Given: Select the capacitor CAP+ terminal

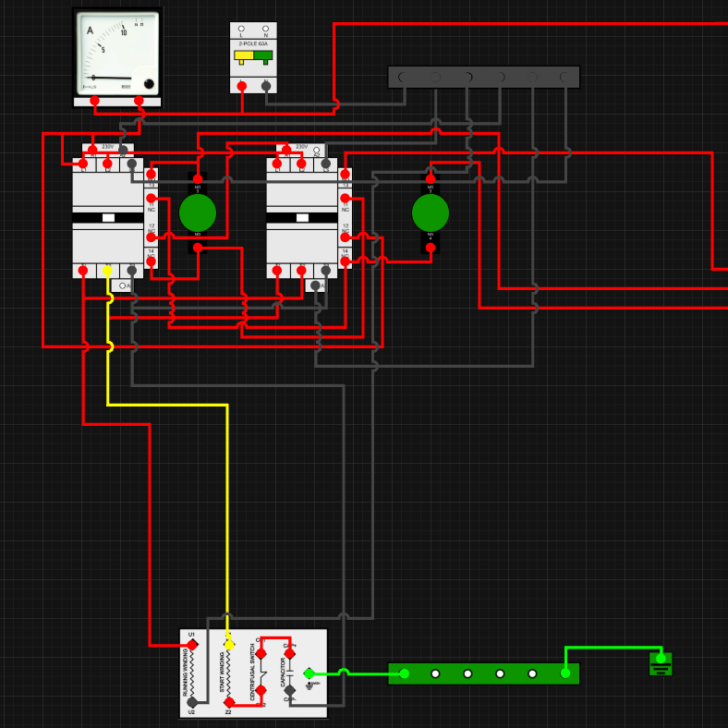Looking at the screenshot, I should [290, 654].
